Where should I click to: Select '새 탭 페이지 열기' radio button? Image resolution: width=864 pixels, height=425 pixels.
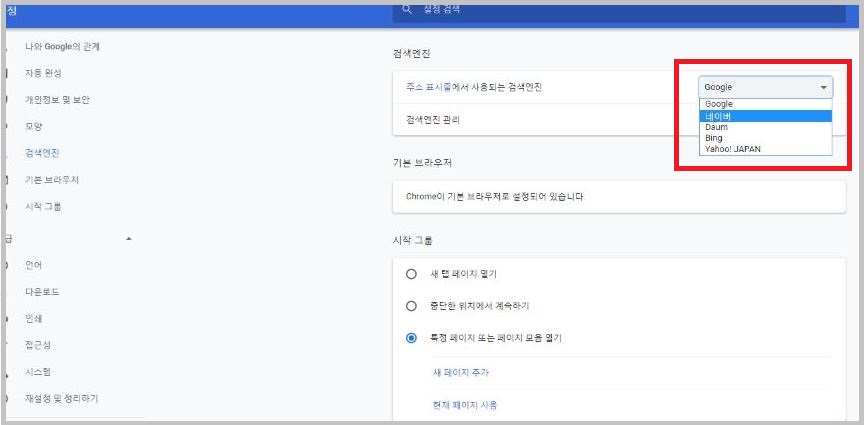411,274
